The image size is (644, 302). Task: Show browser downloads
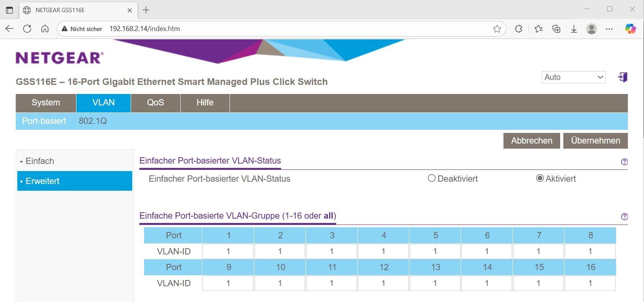point(574,29)
